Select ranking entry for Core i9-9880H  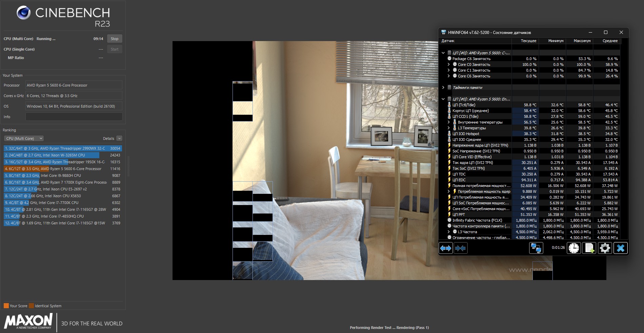(63, 175)
